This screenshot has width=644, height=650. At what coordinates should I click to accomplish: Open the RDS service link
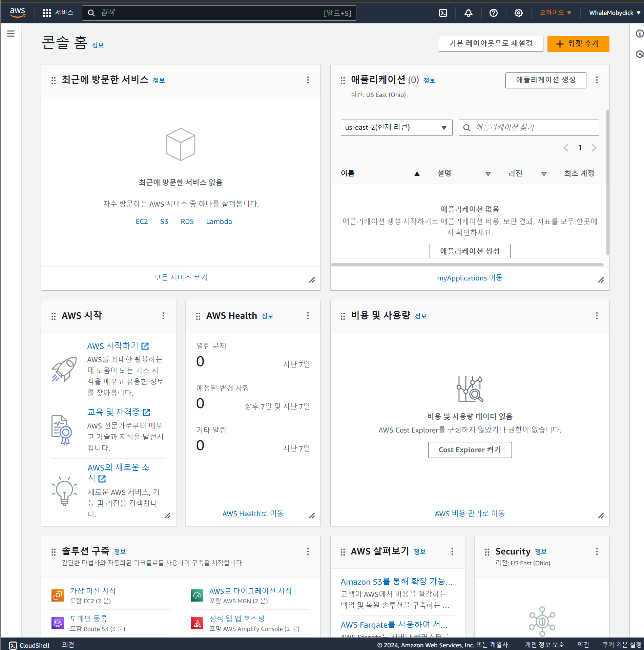(187, 222)
